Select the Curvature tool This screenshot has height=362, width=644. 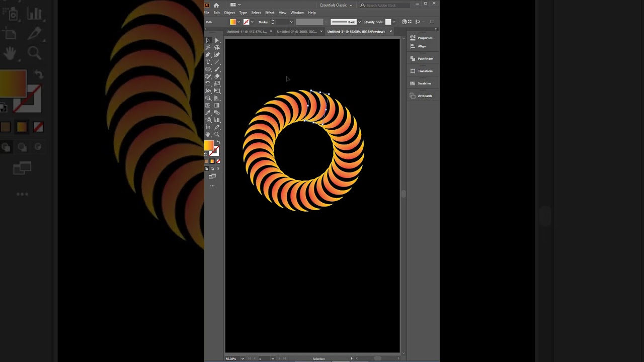click(217, 55)
